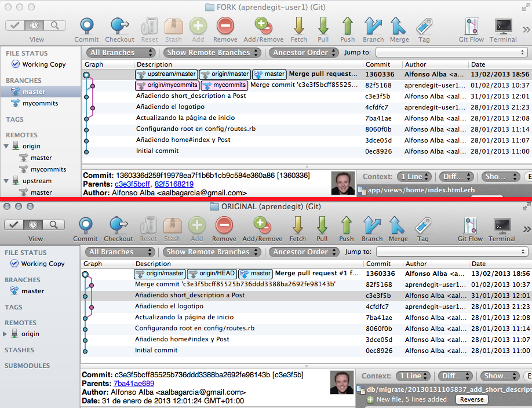Follow the parent link 82f5168219
The width and height of the screenshot is (532, 408).
click(x=174, y=184)
